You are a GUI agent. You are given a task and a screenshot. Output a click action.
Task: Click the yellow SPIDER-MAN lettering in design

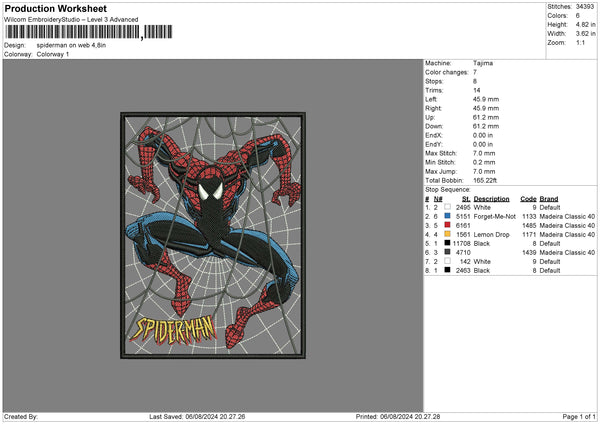173,330
